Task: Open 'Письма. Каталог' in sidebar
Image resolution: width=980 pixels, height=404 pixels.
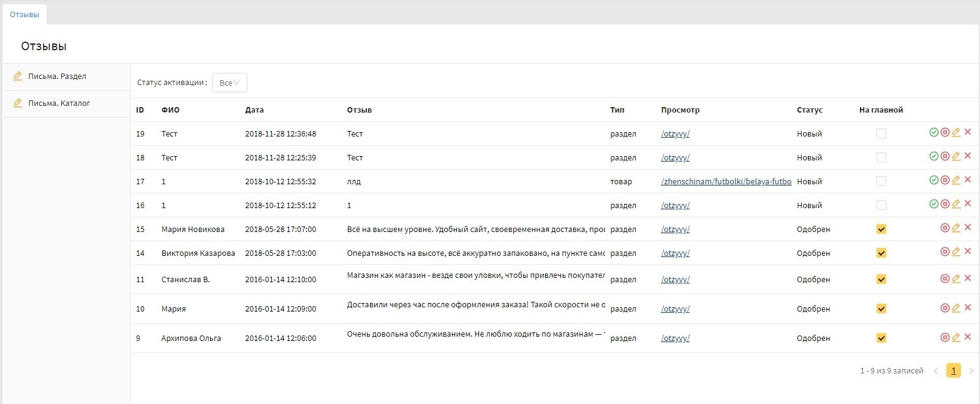Action: tap(59, 103)
